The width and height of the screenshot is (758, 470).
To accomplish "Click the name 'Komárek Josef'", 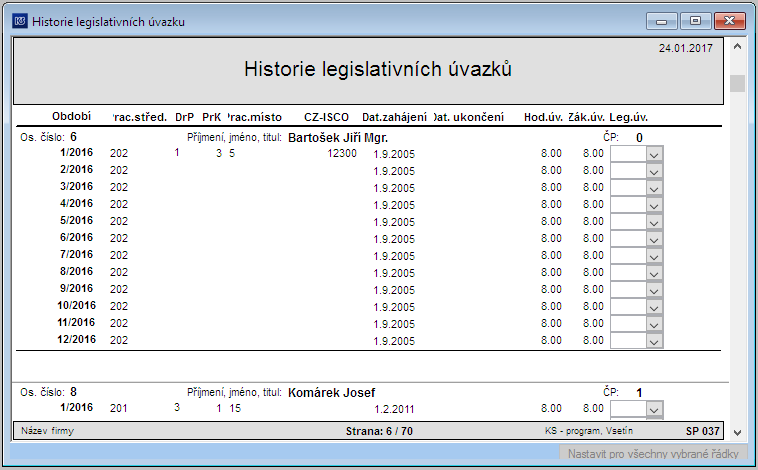I will [x=332, y=393].
